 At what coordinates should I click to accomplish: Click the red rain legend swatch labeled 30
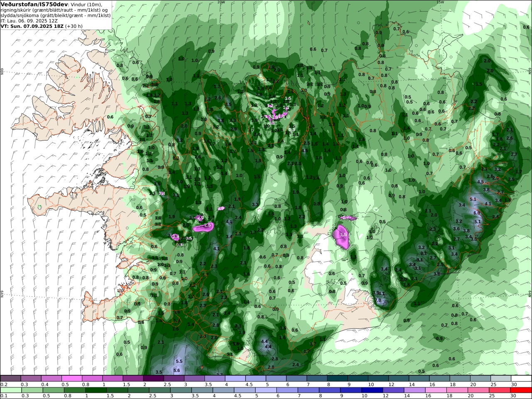521,390
